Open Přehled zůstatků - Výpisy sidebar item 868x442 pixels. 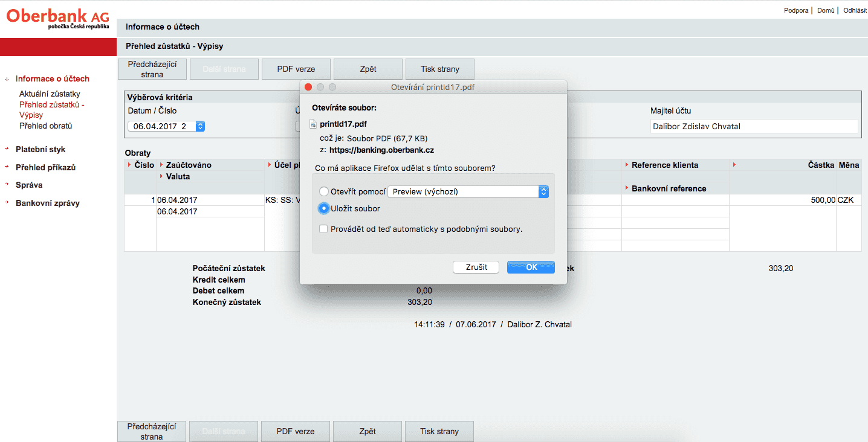pyautogui.click(x=52, y=110)
